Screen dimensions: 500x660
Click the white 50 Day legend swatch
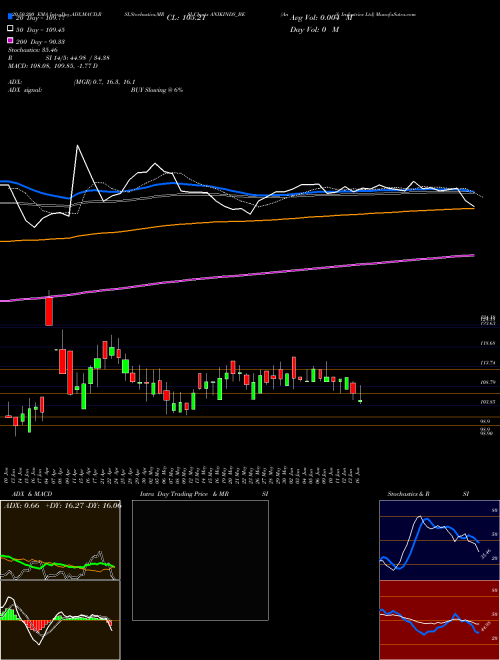[10, 29]
